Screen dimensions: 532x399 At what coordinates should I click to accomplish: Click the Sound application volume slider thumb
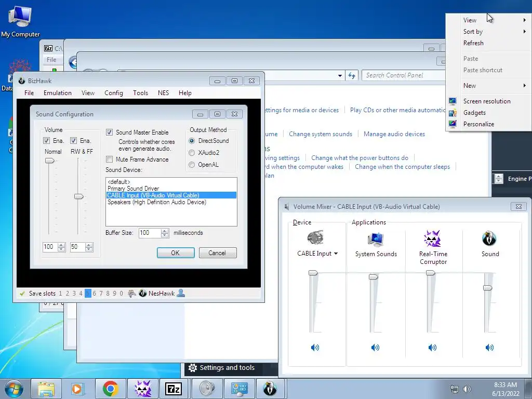[x=487, y=288]
